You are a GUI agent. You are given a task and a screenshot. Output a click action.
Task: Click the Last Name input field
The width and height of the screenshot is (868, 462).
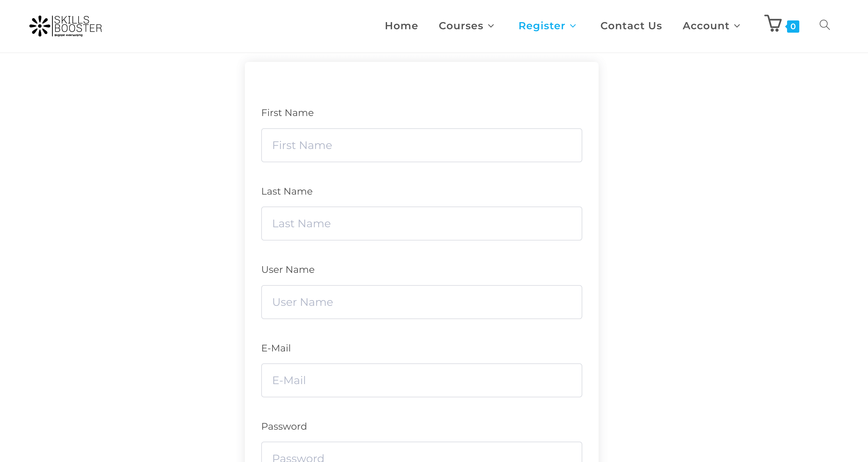[421, 223]
